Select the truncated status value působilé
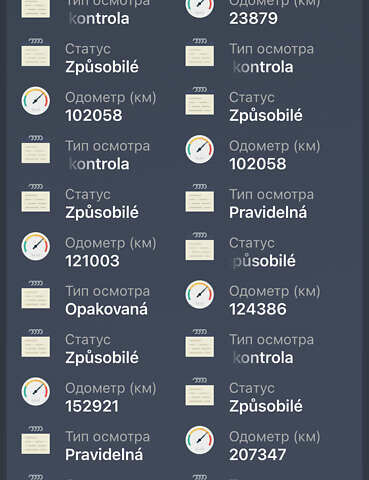 click(264, 261)
